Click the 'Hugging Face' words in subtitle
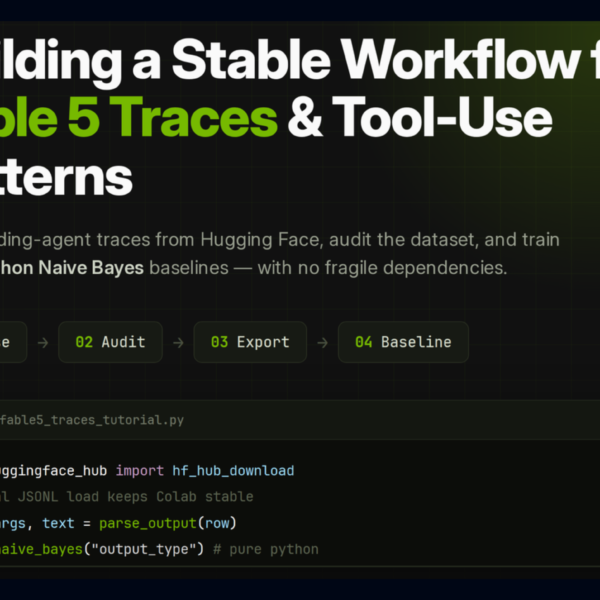 tap(260, 240)
